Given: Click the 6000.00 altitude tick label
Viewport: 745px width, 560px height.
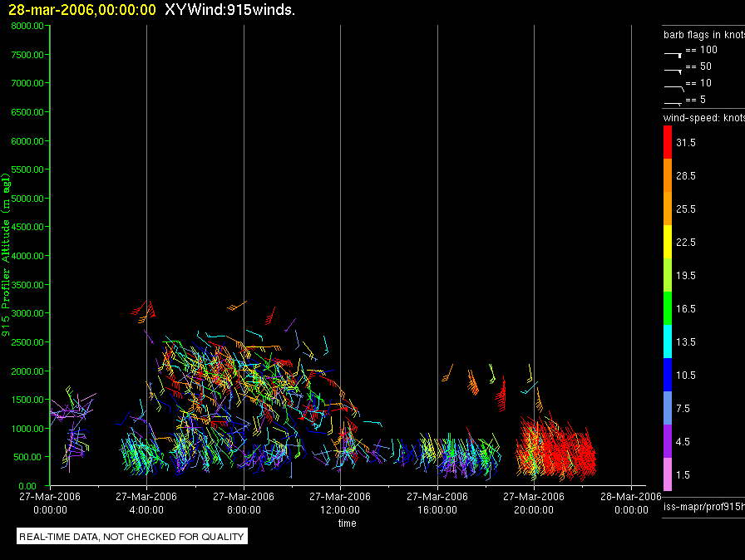Looking at the screenshot, I should (x=27, y=141).
